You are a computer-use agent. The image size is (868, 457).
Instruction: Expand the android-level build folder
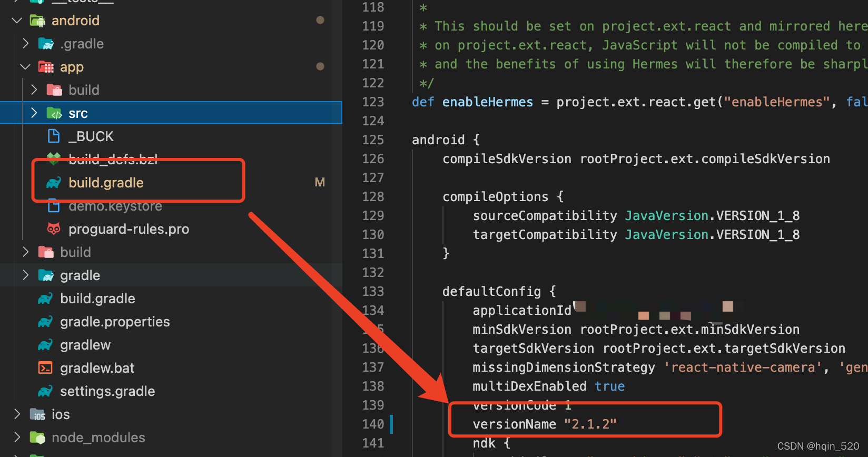click(25, 252)
